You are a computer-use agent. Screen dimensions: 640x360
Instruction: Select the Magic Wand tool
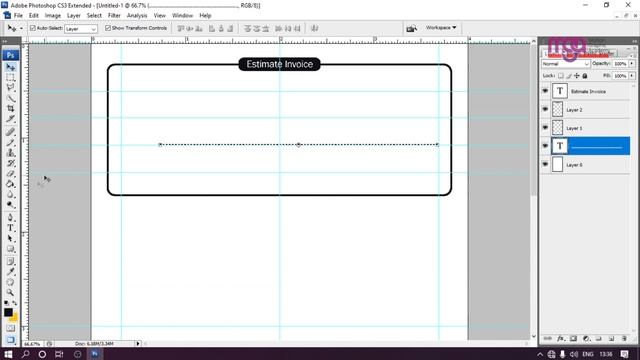coord(11,98)
